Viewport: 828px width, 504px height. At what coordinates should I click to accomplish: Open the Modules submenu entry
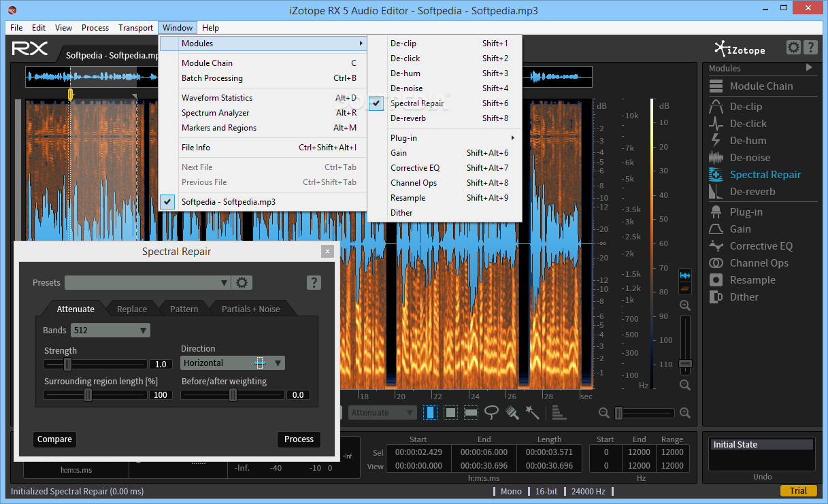[x=263, y=44]
